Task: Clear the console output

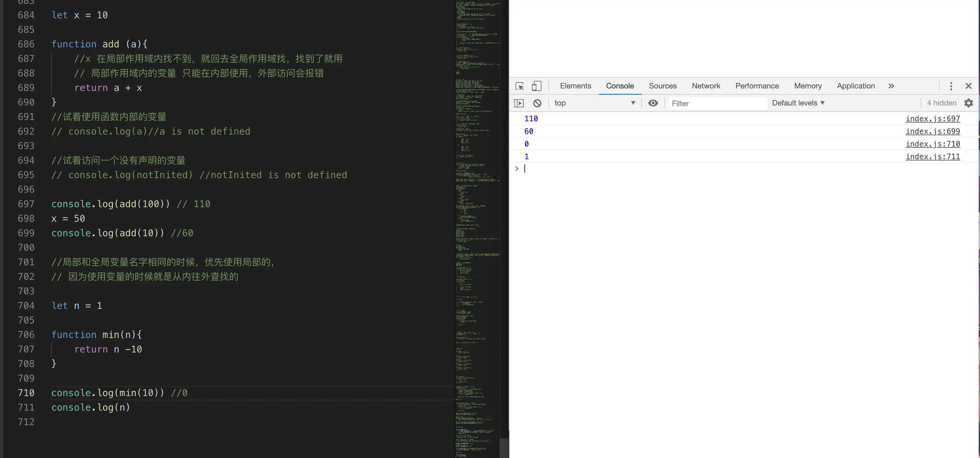Action: [x=537, y=103]
